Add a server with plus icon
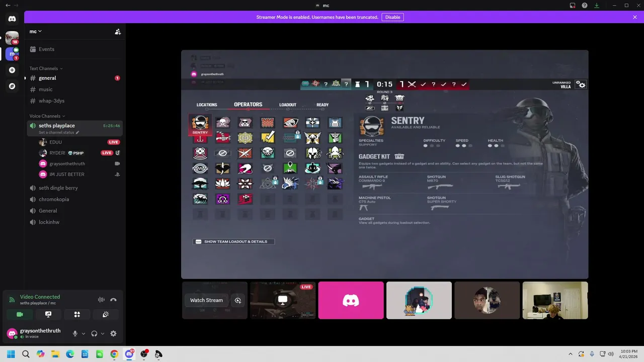 [12, 70]
